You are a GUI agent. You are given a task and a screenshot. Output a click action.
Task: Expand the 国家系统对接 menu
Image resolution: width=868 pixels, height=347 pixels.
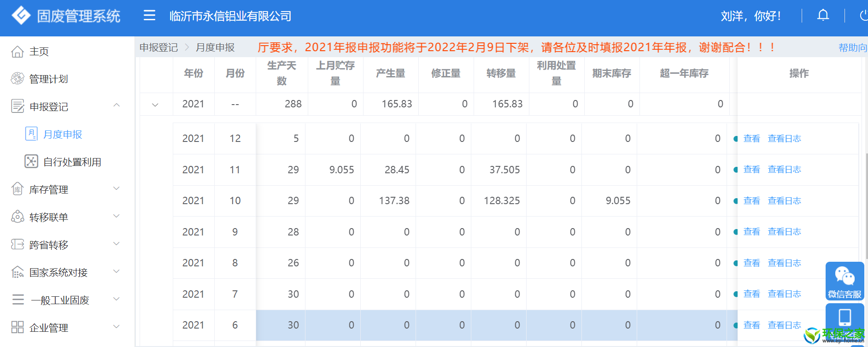click(117, 271)
